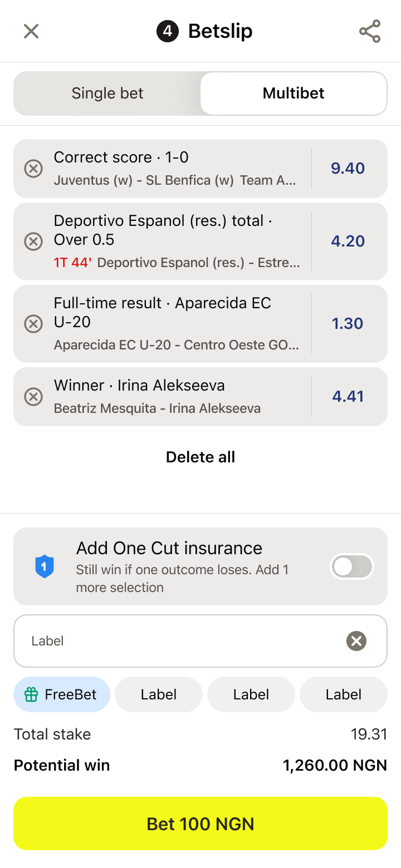Tap the 4.41 odds for Irina Alekseeva

(348, 396)
